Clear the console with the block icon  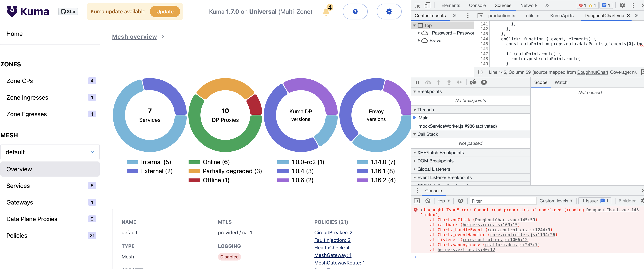[x=428, y=201]
